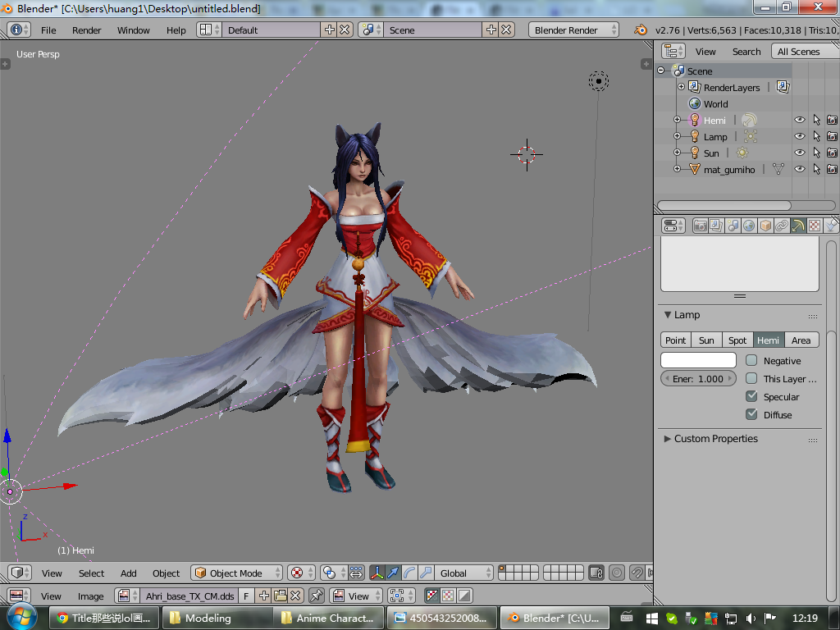
Task: Open image file with folder icon
Action: pos(281,596)
